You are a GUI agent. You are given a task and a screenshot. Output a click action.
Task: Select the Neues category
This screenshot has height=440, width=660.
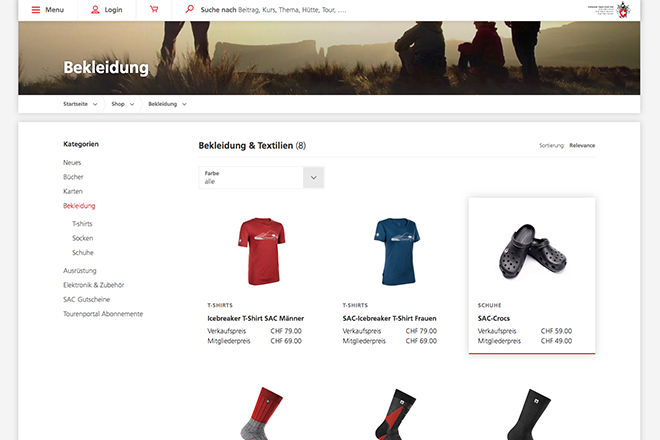tap(72, 163)
